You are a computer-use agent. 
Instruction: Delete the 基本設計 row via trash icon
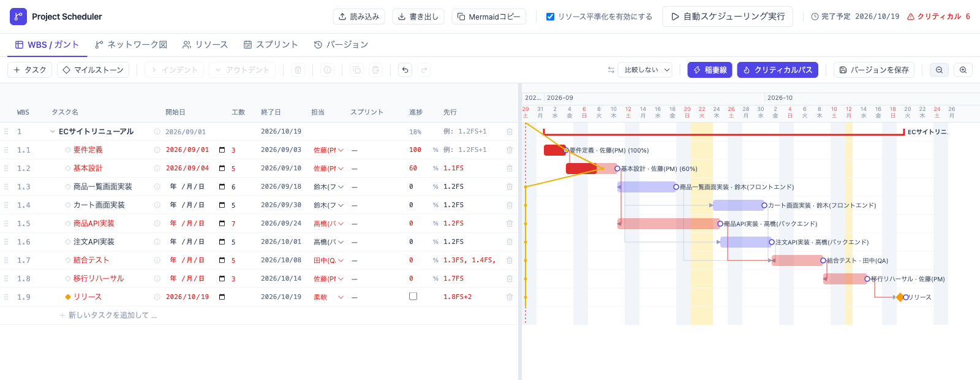510,168
